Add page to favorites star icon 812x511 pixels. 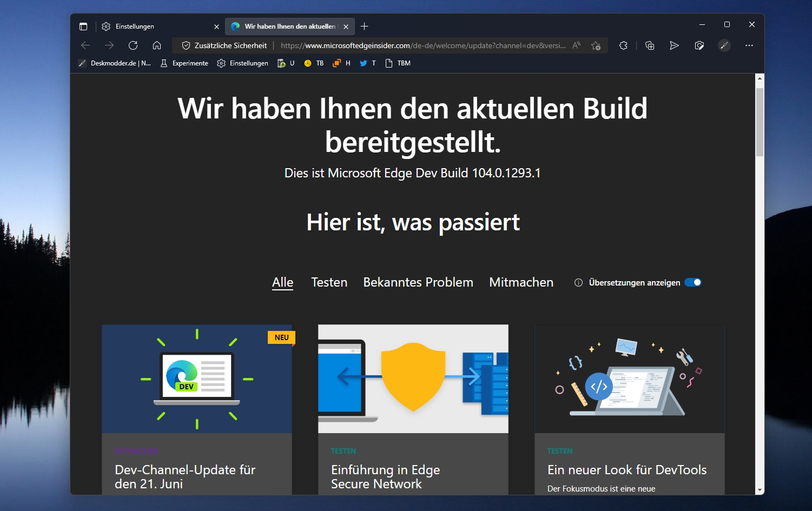(x=596, y=45)
